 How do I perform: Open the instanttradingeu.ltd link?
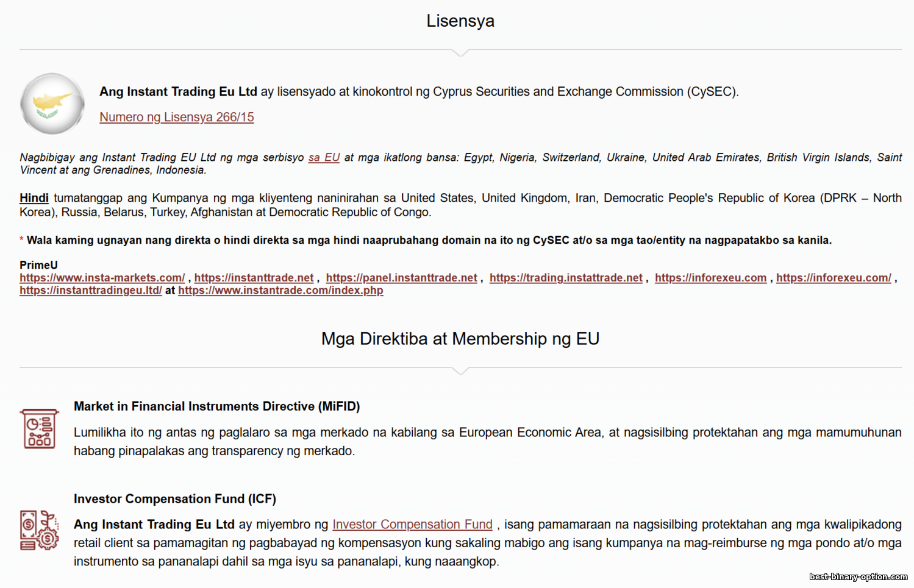click(91, 291)
